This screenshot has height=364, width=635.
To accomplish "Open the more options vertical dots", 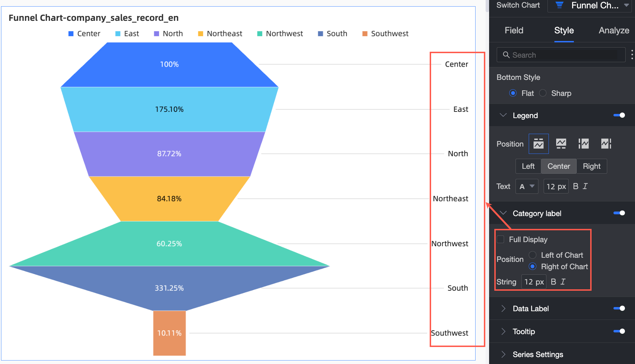I will point(632,55).
